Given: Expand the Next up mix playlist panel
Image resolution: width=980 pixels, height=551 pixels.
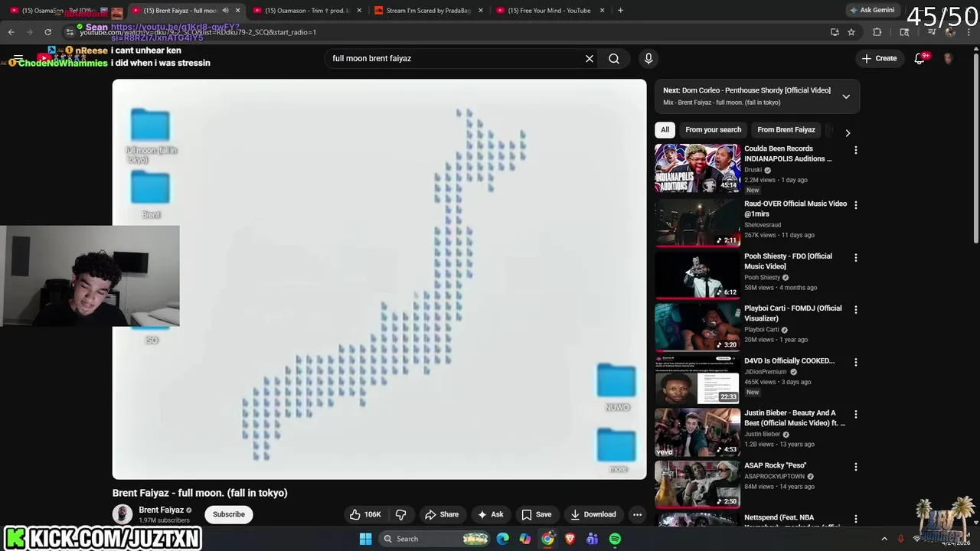Looking at the screenshot, I should click(846, 96).
